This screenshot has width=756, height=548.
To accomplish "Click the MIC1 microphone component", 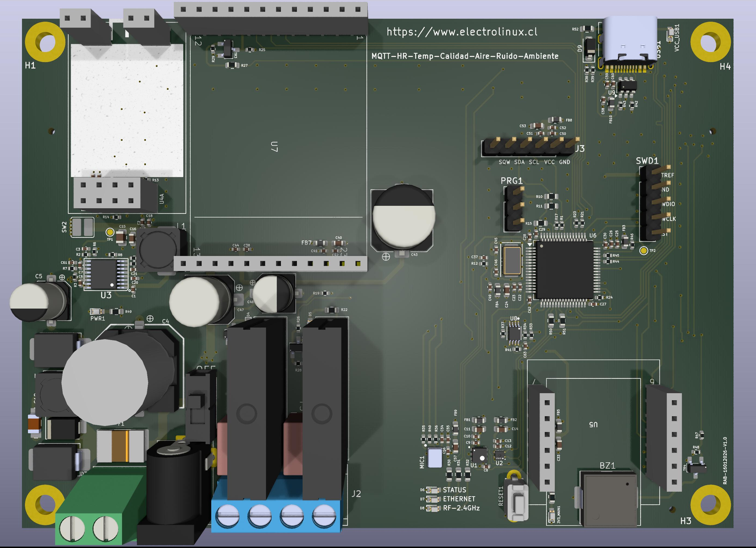I will point(435,458).
